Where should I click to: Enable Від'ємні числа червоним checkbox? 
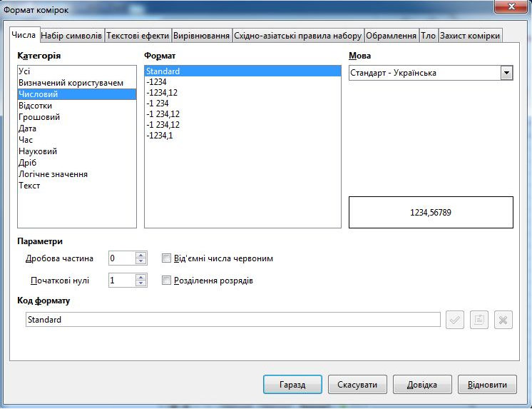click(x=167, y=258)
